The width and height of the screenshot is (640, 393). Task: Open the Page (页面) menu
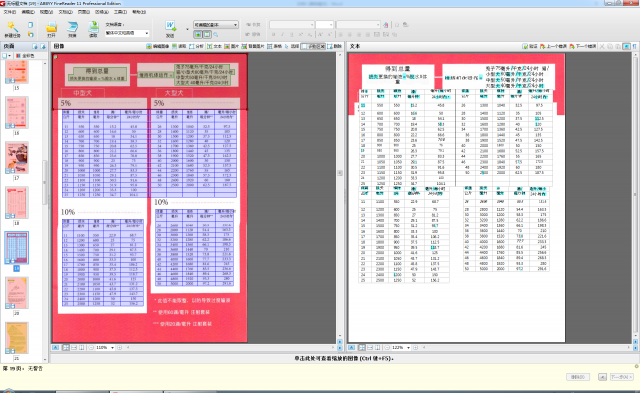tap(84, 12)
